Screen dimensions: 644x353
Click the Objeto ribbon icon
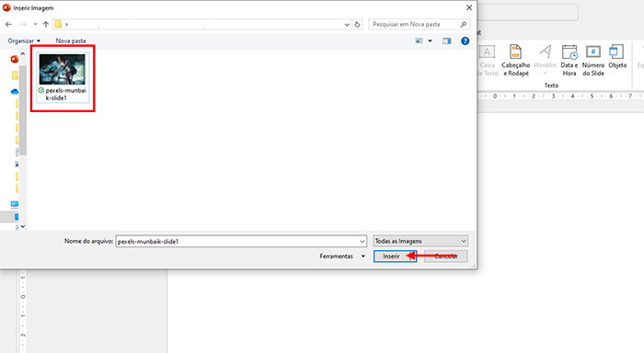617,57
